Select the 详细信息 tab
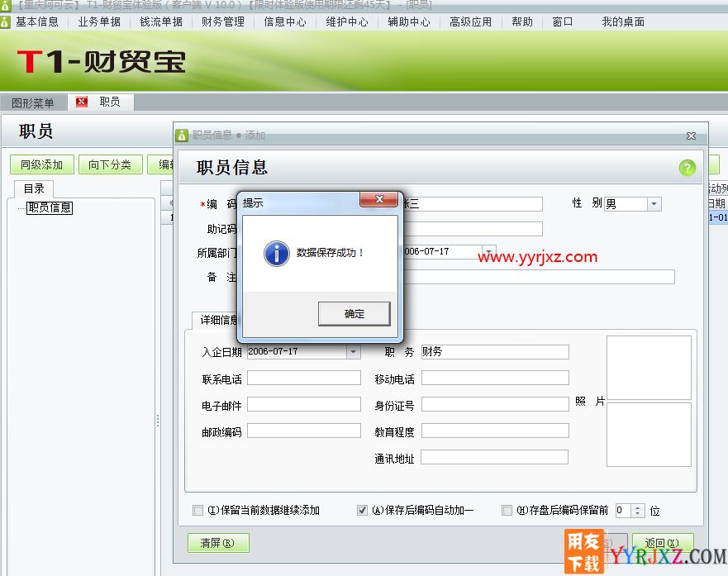This screenshot has width=728, height=576. pos(218,320)
